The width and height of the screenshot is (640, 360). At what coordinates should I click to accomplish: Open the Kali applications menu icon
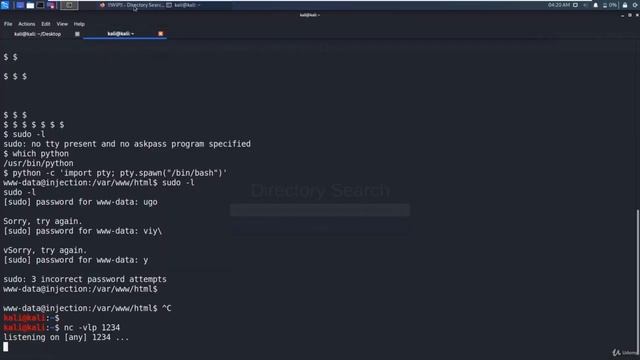pyautogui.click(x=5, y=5)
